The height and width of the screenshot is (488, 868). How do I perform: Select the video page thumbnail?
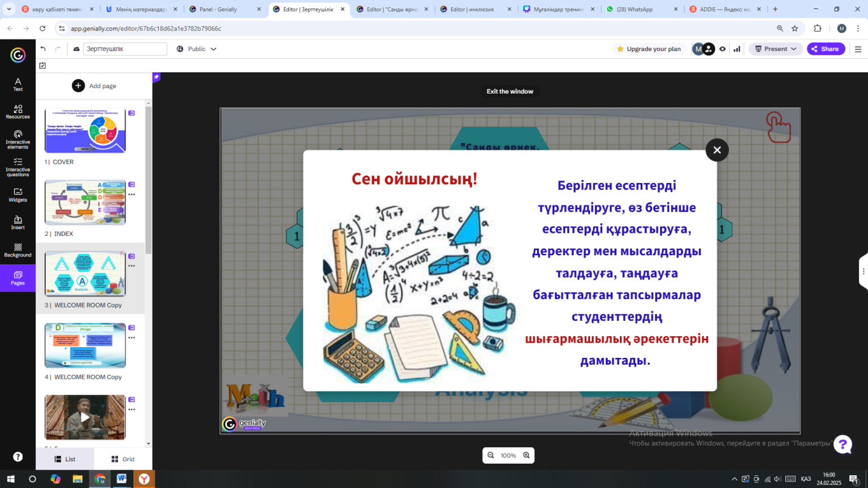(85, 418)
